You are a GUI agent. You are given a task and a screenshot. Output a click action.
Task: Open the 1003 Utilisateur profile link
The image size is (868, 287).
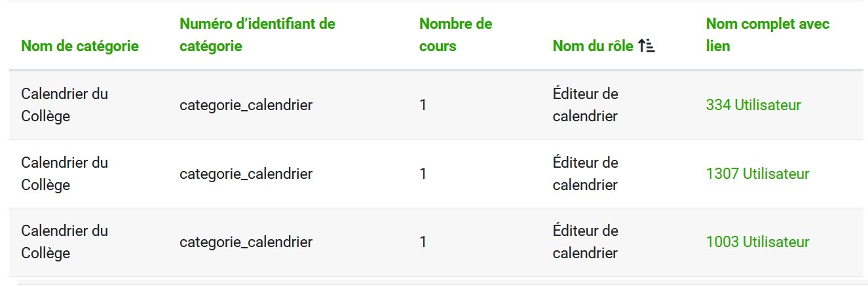(757, 242)
